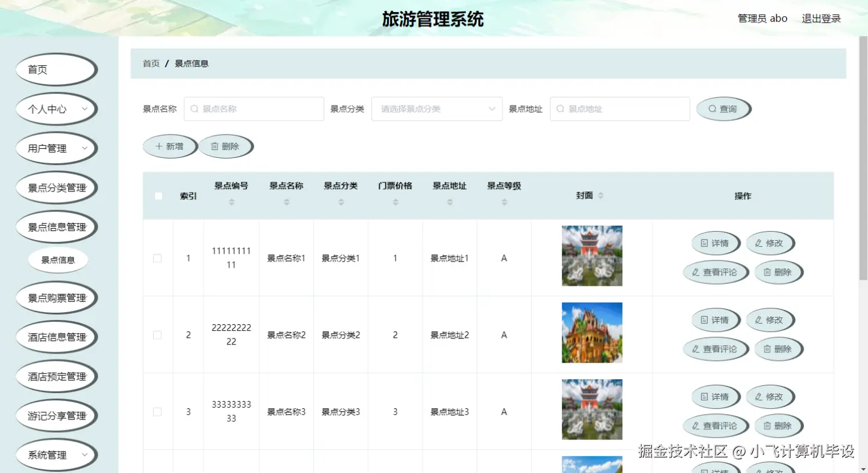This screenshot has height=473, width=868.
Task: Open the 请选择景点分类 dropdown
Action: 436,109
